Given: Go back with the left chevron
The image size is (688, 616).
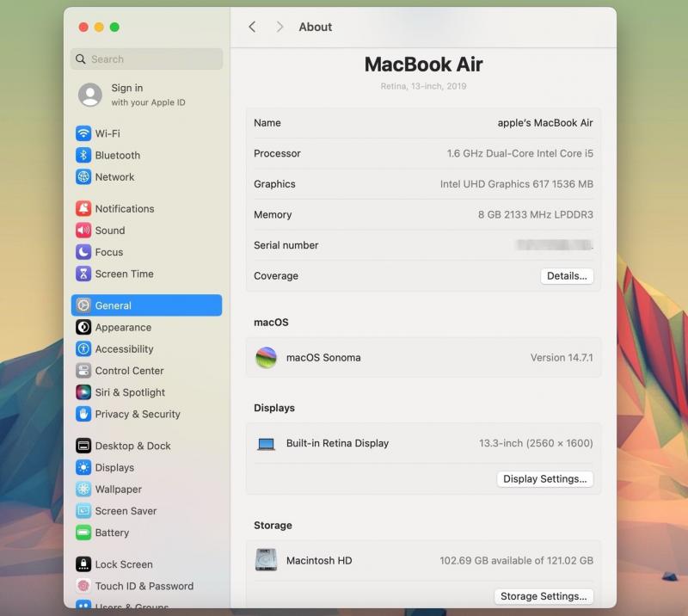Looking at the screenshot, I should point(252,27).
